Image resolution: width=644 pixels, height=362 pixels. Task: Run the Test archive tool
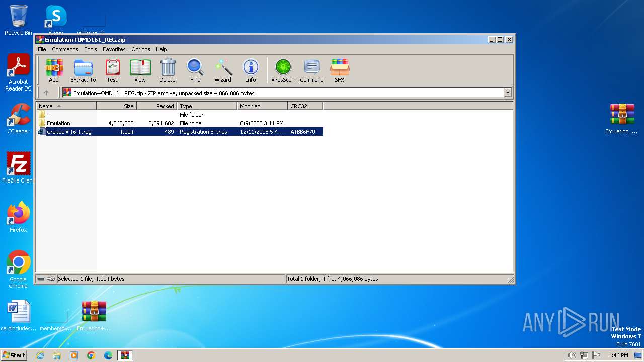pos(112,70)
